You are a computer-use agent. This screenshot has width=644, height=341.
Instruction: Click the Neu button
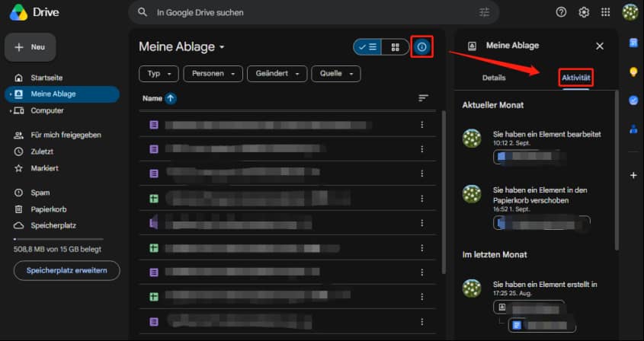30,47
